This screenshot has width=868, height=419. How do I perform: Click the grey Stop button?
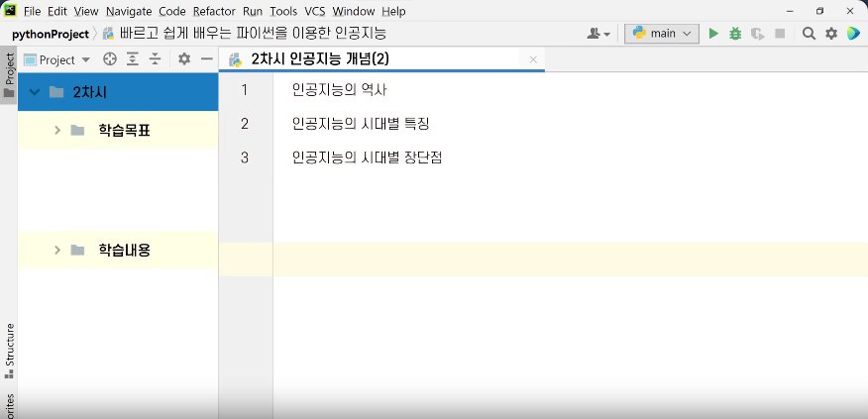[x=780, y=34]
